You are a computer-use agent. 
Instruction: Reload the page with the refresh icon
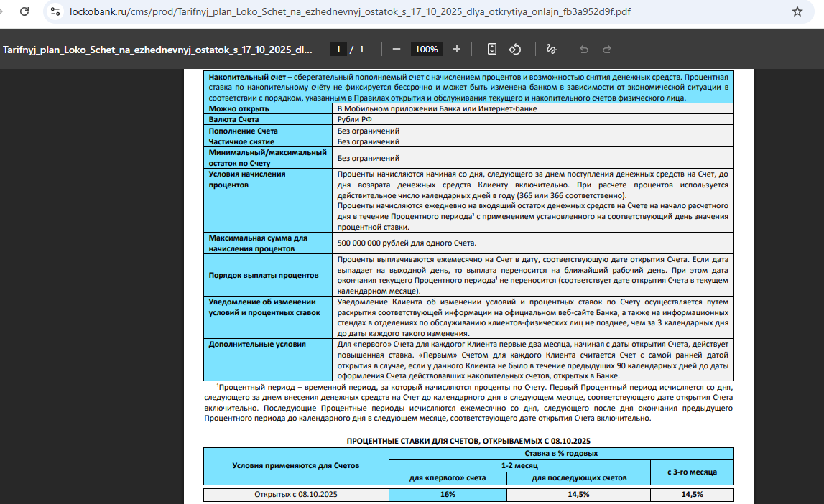tap(24, 12)
